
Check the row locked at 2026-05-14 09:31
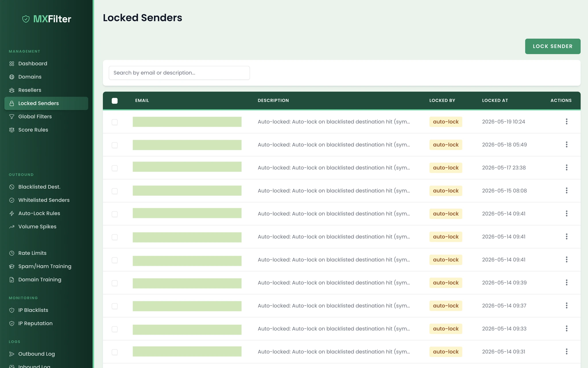point(115,352)
